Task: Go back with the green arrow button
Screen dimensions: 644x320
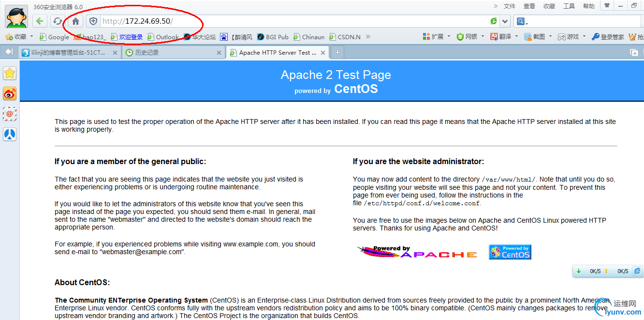Action: pyautogui.click(x=40, y=21)
